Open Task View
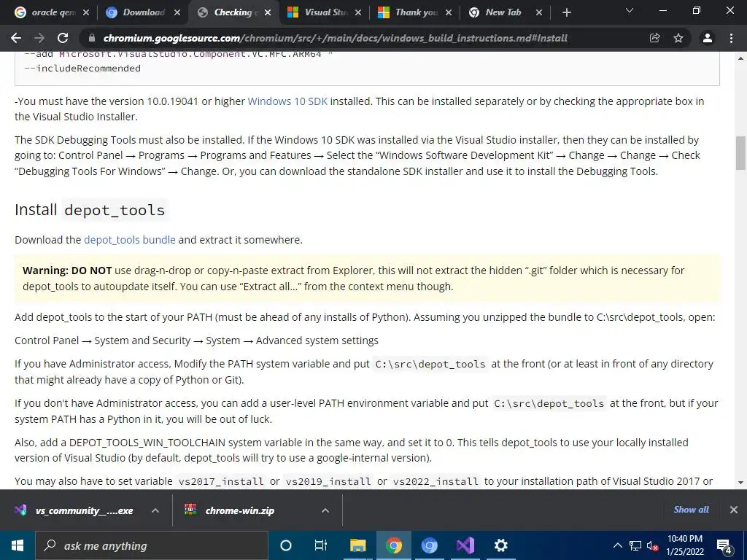Viewport: 747px width, 560px height. pyautogui.click(x=321, y=545)
